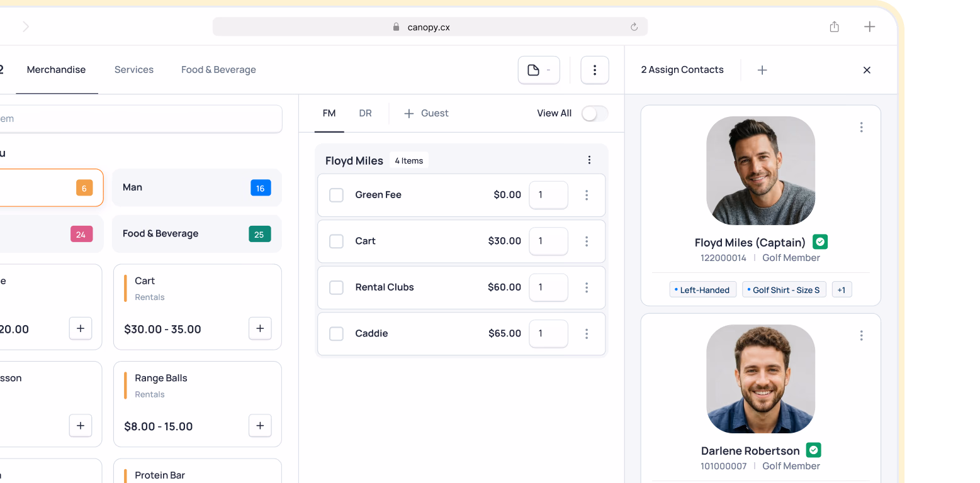Select the Man category tile
980x483 pixels.
(197, 187)
